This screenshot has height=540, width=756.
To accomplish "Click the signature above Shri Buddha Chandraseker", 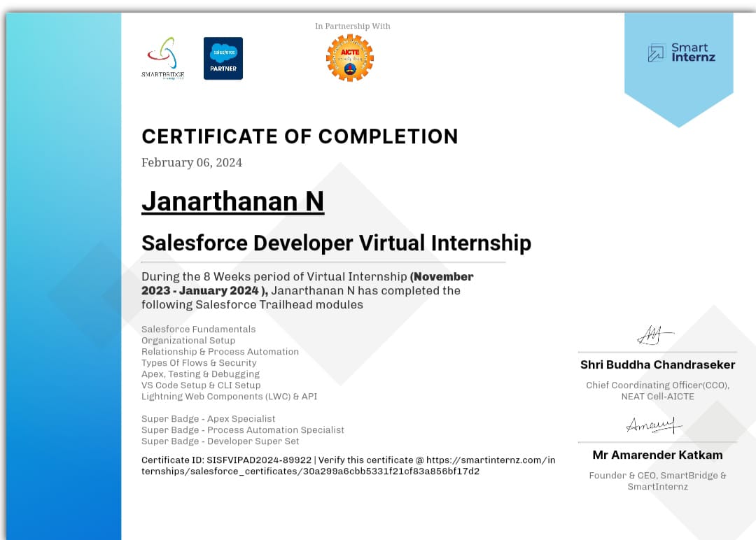I will pyautogui.click(x=654, y=335).
